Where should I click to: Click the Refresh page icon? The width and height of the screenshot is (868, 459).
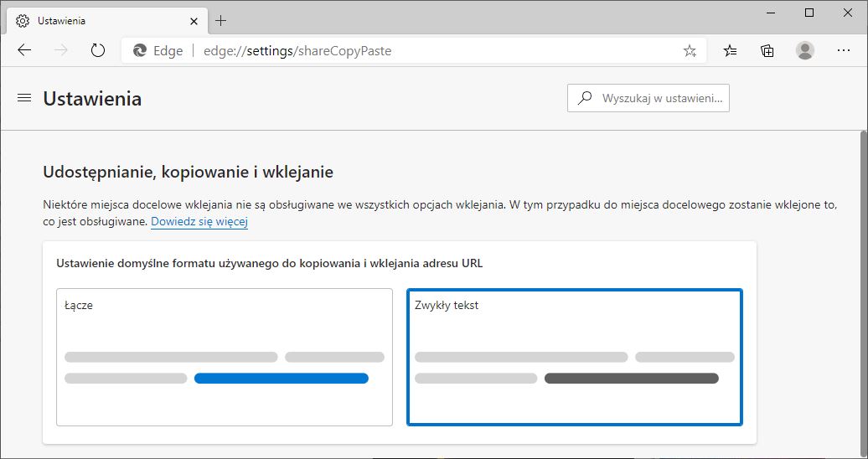98,50
